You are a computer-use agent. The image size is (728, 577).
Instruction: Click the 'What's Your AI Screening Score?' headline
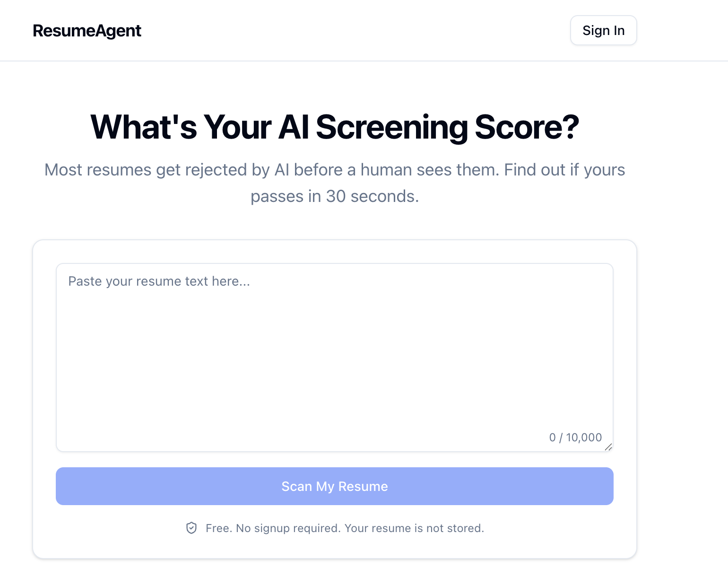point(335,127)
